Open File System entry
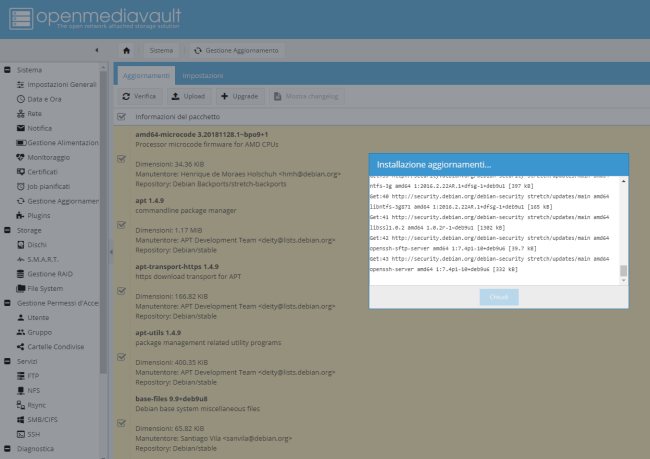 [x=40, y=288]
